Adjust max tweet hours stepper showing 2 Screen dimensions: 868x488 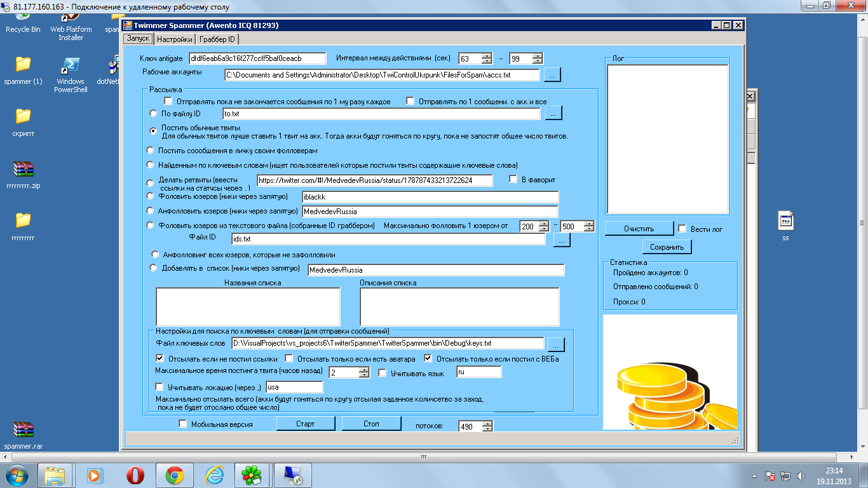tap(364, 372)
